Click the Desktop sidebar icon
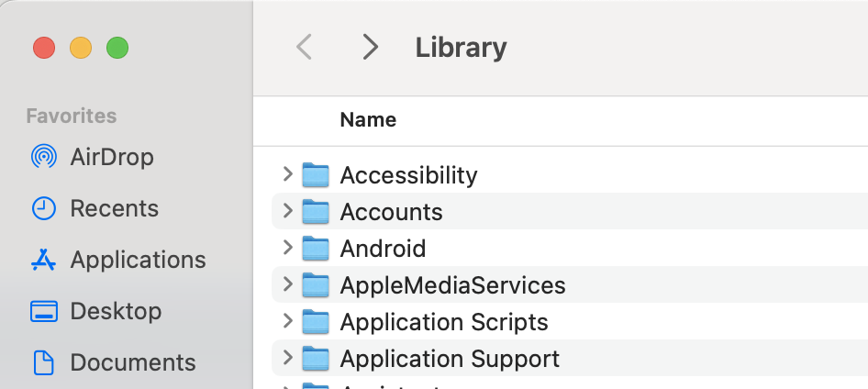This screenshot has width=868, height=389. click(x=43, y=311)
